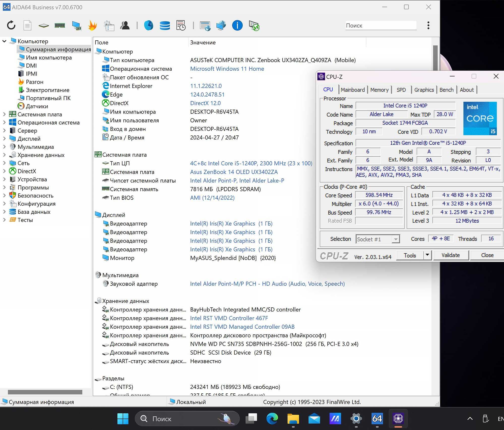504x430 pixels.
Task: Click the Refresh icon in AIDA64 toolbar
Action: point(11,25)
